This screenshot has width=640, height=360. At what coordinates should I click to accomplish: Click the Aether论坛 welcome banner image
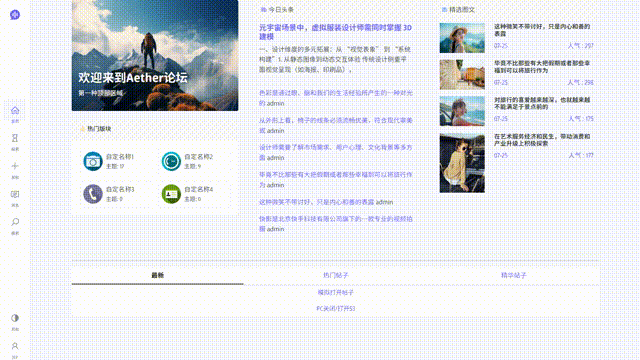155,55
